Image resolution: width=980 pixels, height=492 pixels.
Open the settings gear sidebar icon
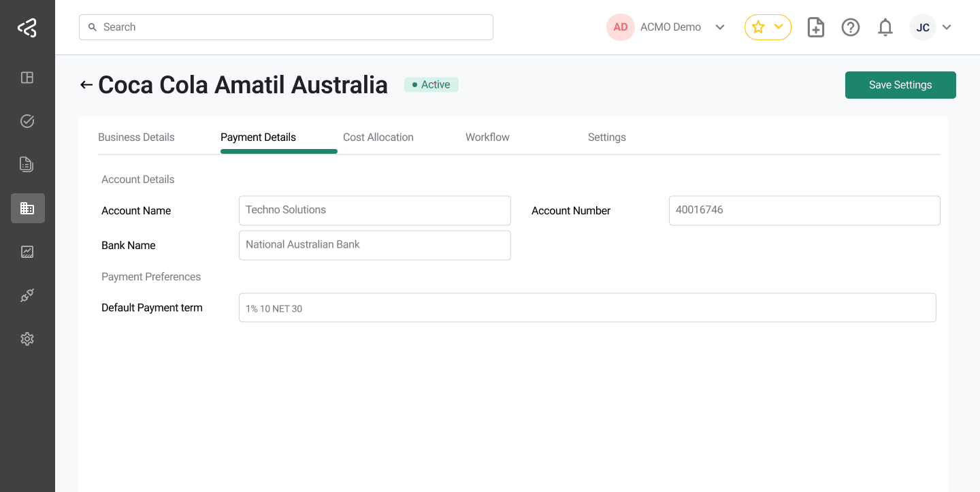coord(27,339)
